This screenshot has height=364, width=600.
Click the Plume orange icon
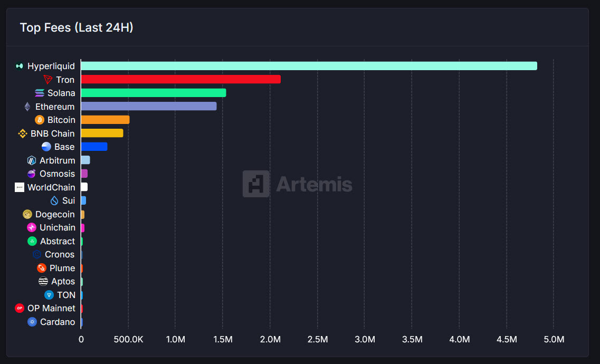[41, 268]
